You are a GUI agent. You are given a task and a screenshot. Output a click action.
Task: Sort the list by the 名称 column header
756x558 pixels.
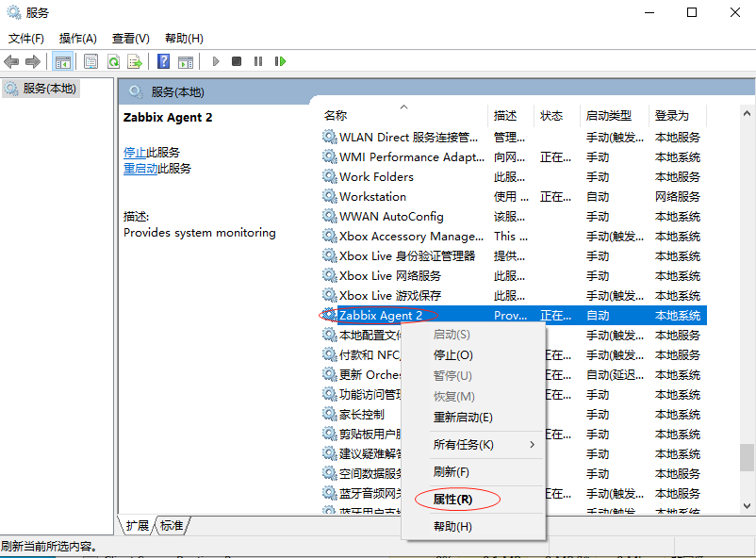pyautogui.click(x=336, y=116)
